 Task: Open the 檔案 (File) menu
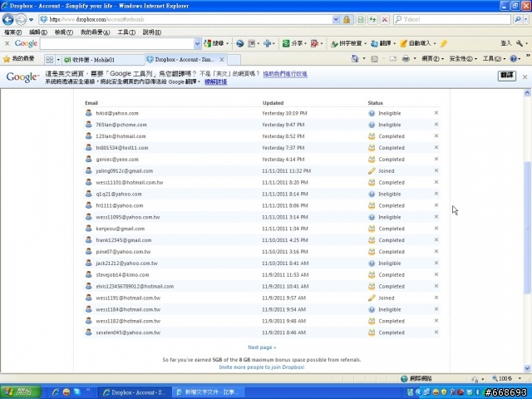point(13,32)
